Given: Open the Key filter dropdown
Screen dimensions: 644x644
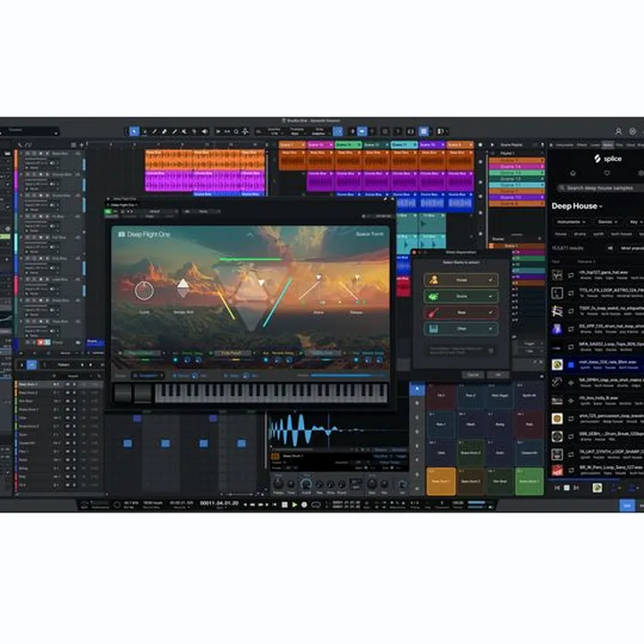Looking at the screenshot, I should (635, 222).
